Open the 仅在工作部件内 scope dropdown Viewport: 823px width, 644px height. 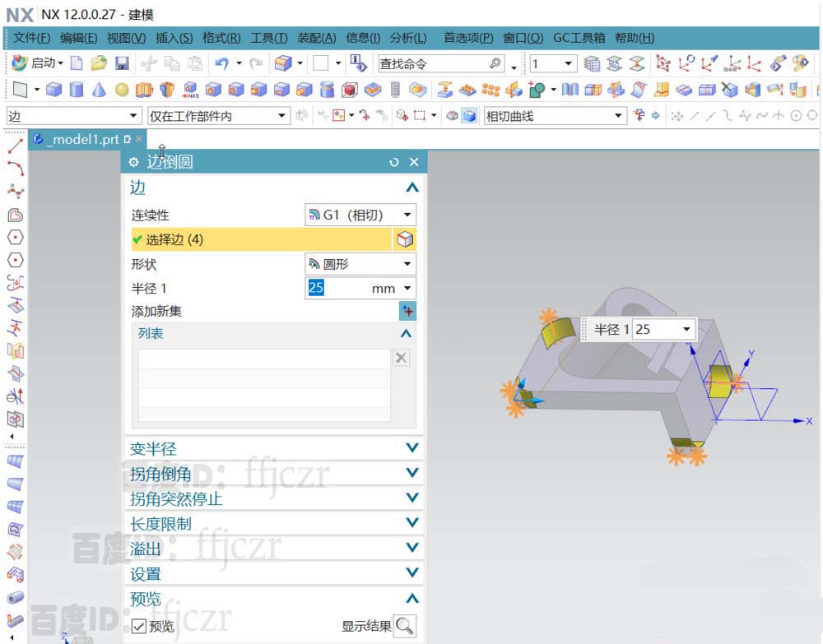click(x=218, y=116)
